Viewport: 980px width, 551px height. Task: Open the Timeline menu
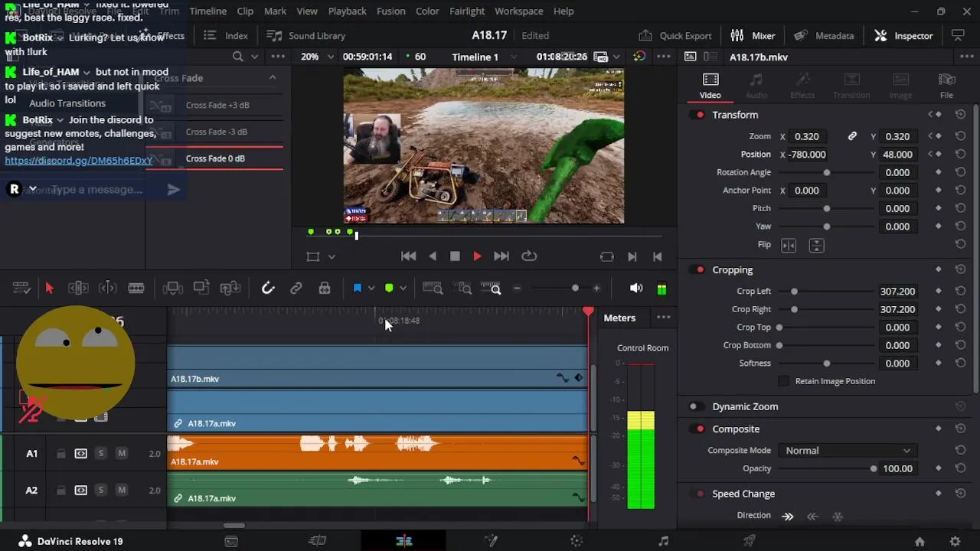coord(207,11)
